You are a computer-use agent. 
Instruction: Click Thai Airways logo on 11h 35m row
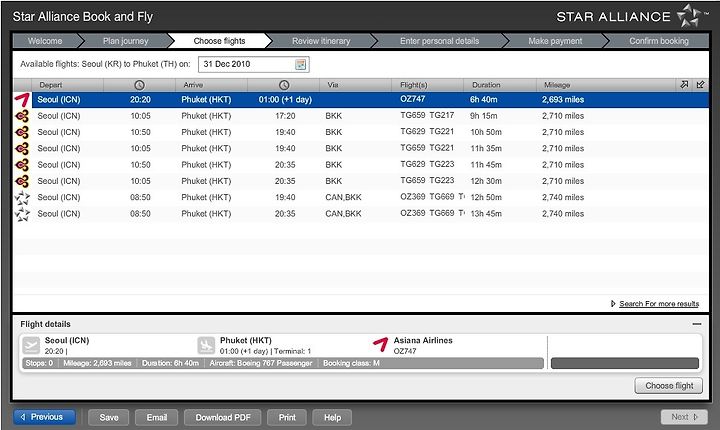point(22,148)
